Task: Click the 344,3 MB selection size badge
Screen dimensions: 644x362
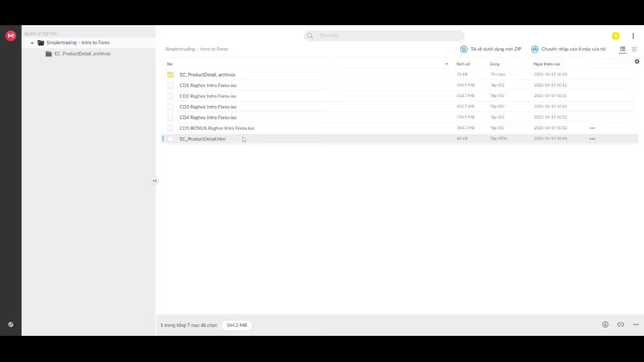Action: 236,325
